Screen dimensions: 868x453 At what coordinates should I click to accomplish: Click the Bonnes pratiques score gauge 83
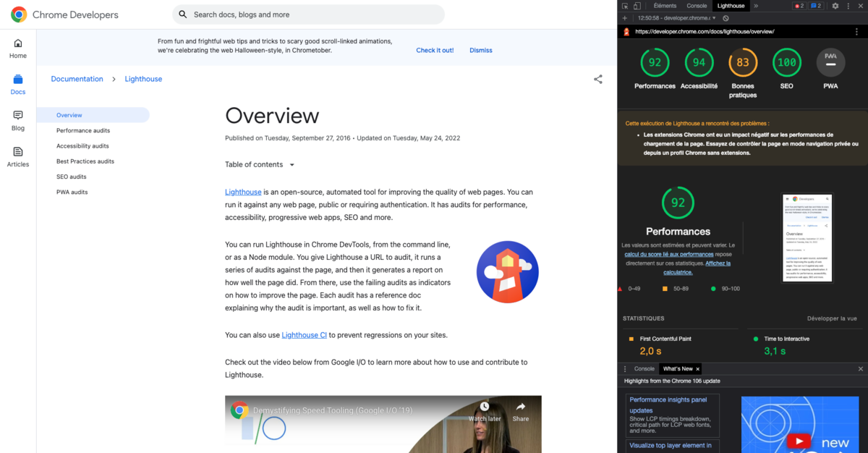(743, 62)
